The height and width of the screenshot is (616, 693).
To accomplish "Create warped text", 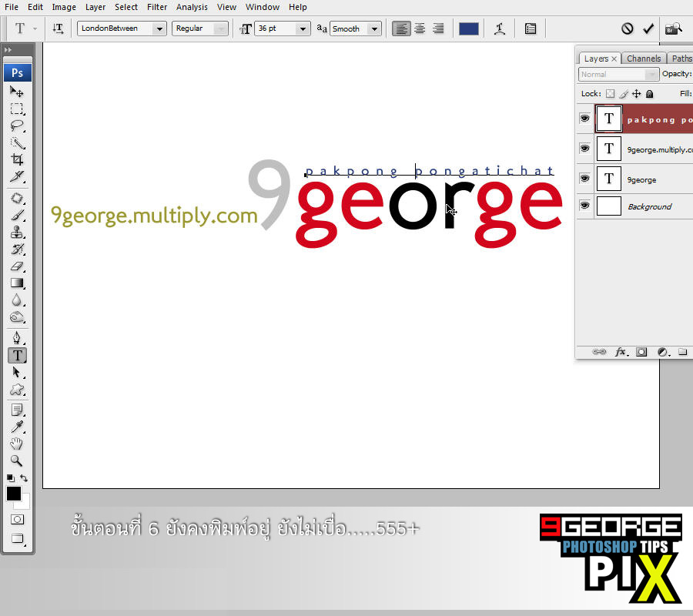I will click(500, 28).
